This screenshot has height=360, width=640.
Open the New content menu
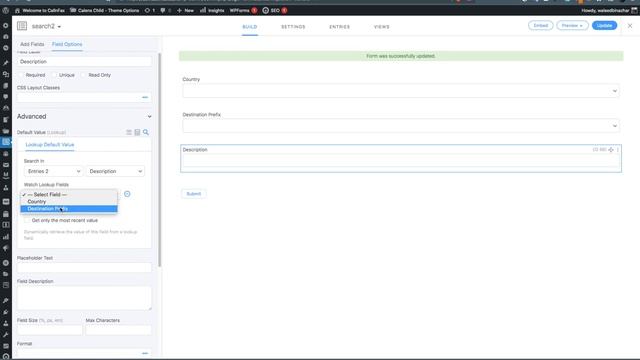[x=185, y=10]
